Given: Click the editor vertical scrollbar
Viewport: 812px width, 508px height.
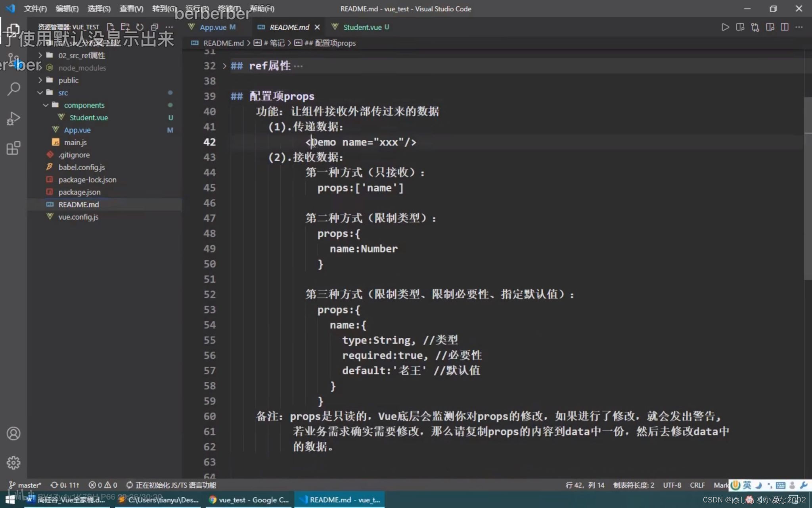Looking at the screenshot, I should [808, 189].
